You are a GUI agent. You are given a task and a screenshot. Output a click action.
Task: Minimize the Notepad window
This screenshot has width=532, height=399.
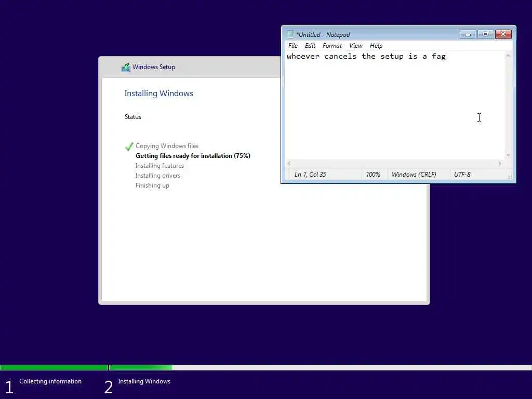tap(468, 34)
